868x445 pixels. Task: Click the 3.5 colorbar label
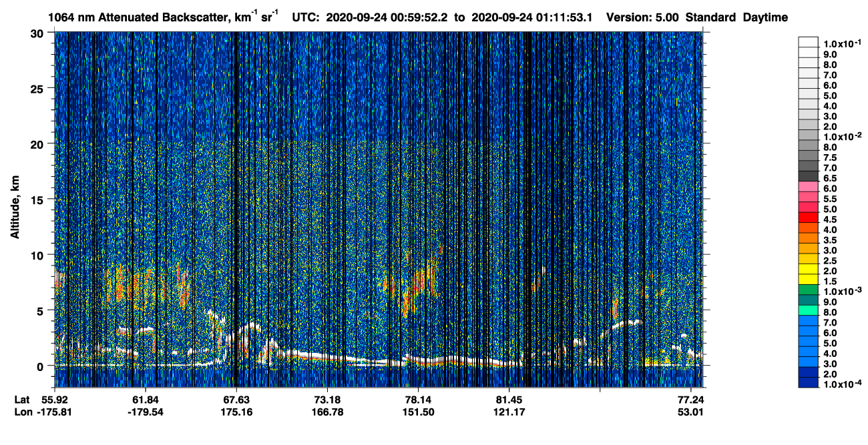[x=831, y=240]
